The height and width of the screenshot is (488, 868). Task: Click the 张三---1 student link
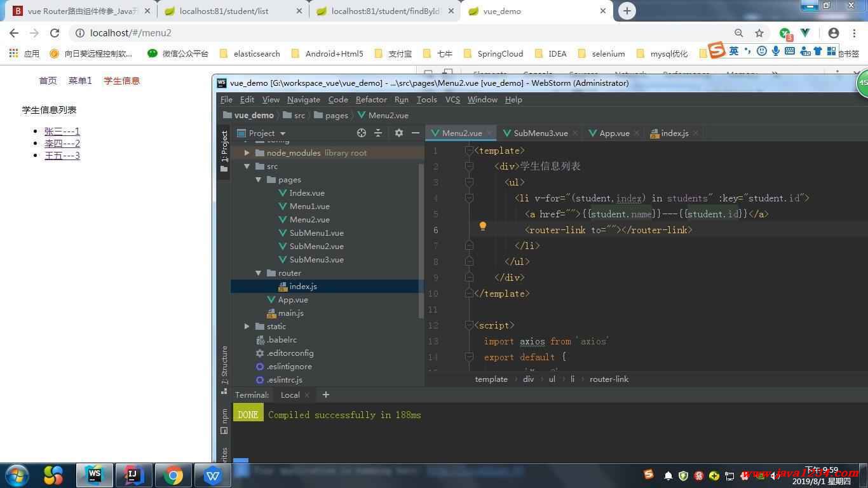(x=62, y=132)
